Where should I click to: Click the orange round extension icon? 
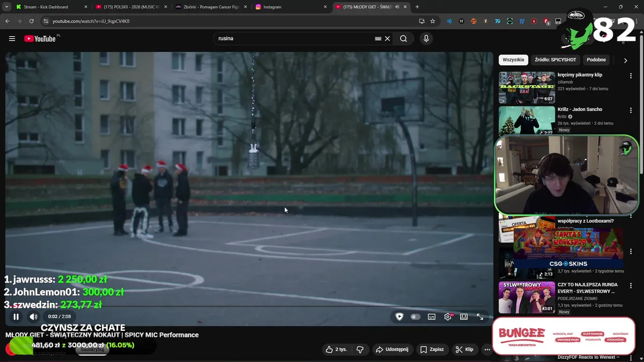473,21
